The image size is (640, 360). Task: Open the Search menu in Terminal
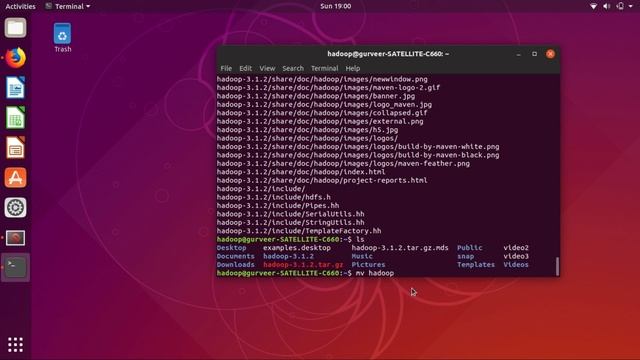293,68
